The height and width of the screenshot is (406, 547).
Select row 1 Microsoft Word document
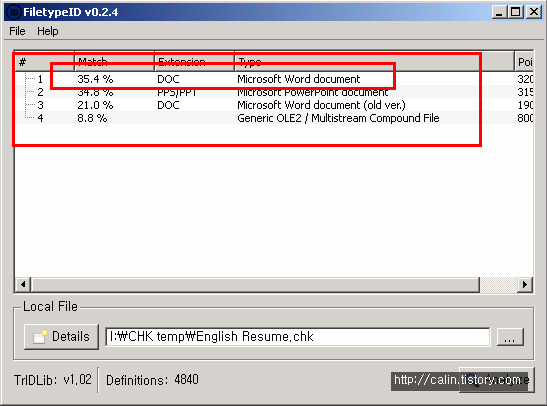[x=274, y=79]
